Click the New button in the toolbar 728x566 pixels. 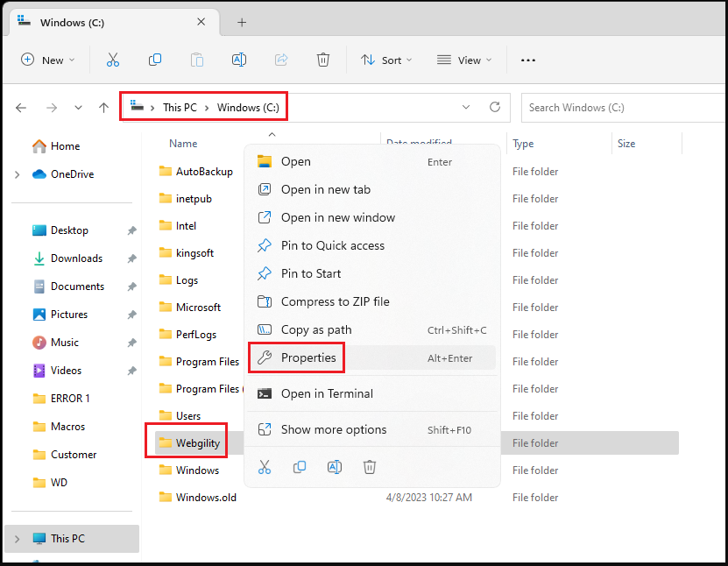[x=47, y=60]
